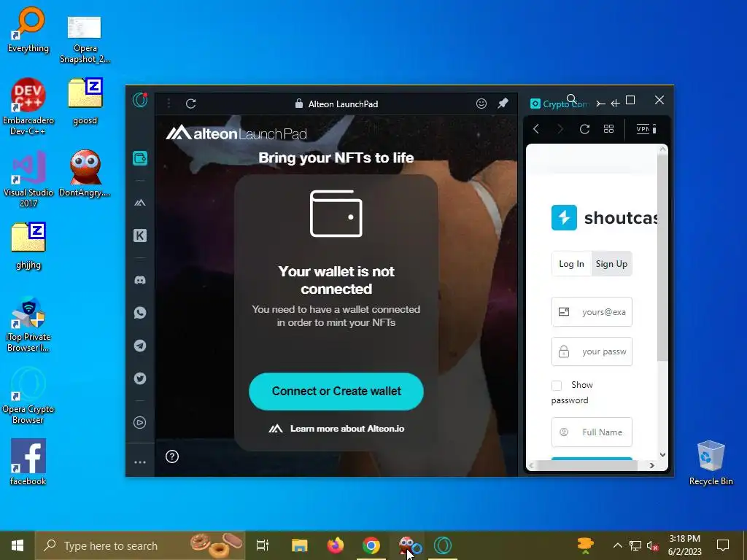Click the search magnifier in title bar
Viewport: 747px width, 560px height.
572,98
